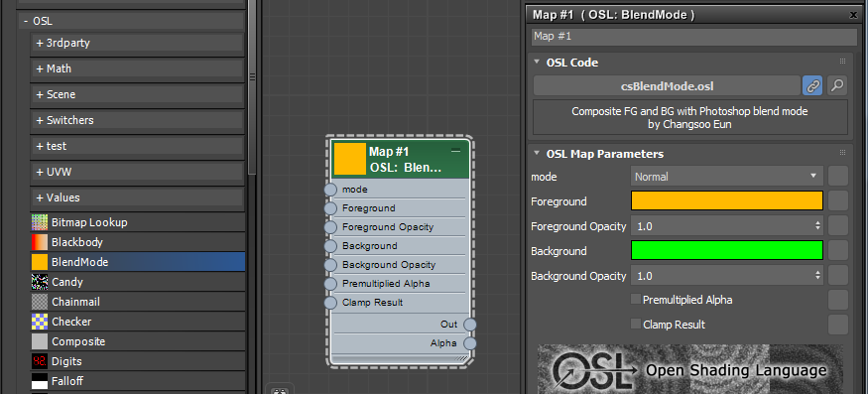Screen dimensions: 868x394
Task: Click the Clamp Result input socket
Action: pyautogui.click(x=330, y=303)
